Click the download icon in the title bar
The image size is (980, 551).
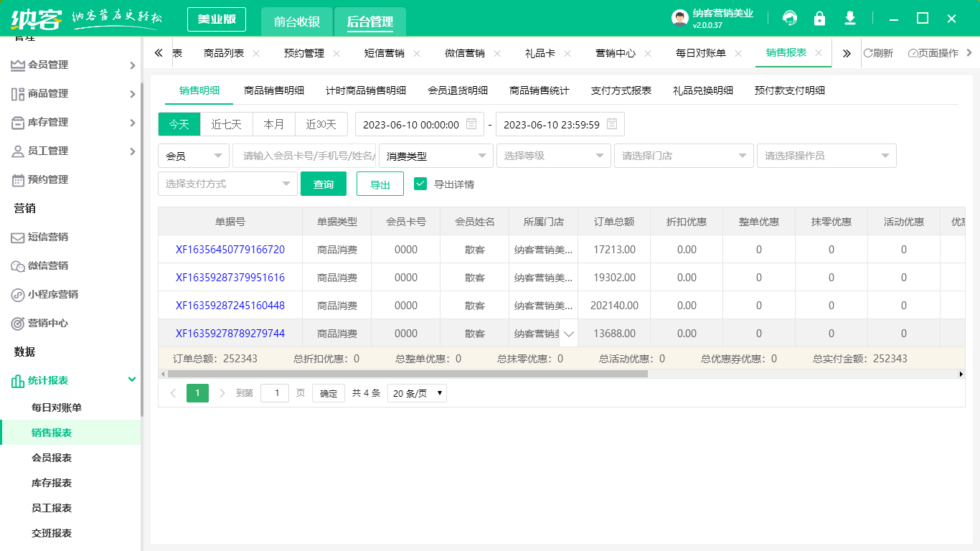coord(849,18)
